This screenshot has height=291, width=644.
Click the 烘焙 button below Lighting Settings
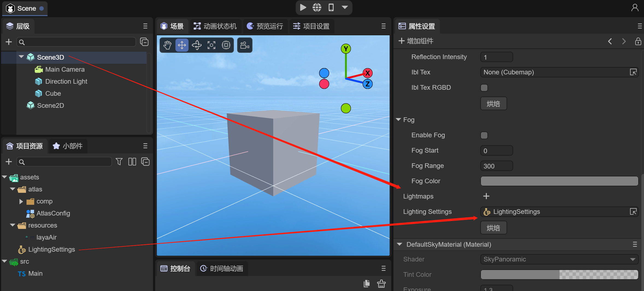tap(493, 228)
